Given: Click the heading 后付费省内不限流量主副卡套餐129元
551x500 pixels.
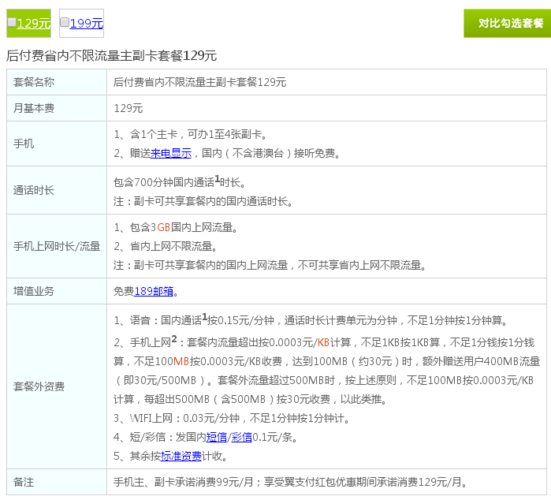Looking at the screenshot, I should (x=111, y=56).
